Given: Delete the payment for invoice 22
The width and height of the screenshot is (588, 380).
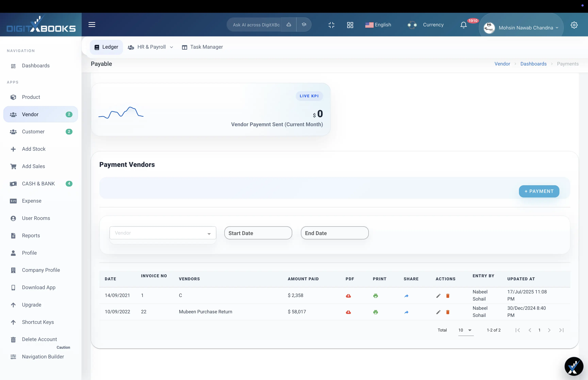Looking at the screenshot, I should click(448, 312).
